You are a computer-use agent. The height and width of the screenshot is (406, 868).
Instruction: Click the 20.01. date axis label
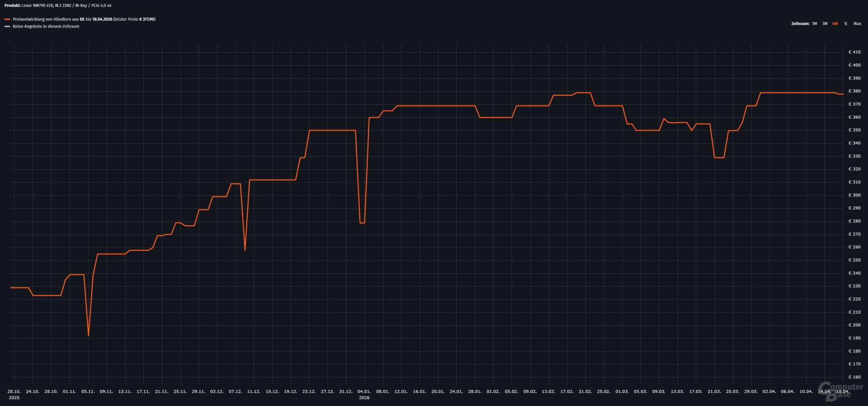pyautogui.click(x=438, y=392)
